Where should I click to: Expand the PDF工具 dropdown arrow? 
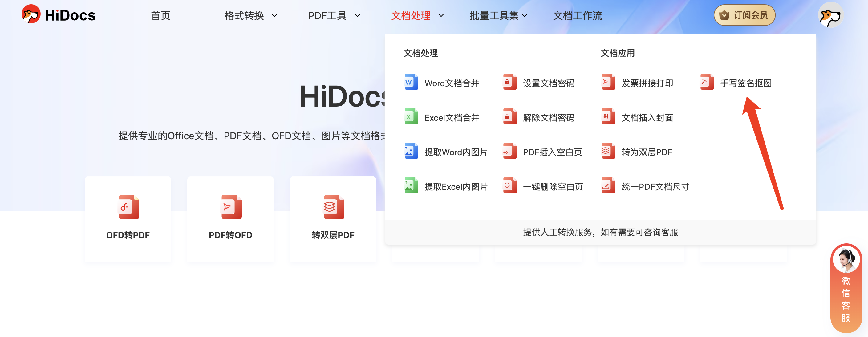coord(358,15)
